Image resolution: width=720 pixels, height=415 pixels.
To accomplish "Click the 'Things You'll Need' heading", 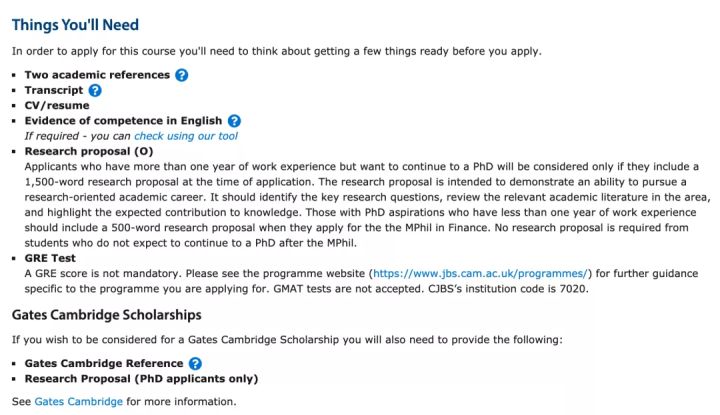I will pos(75,25).
